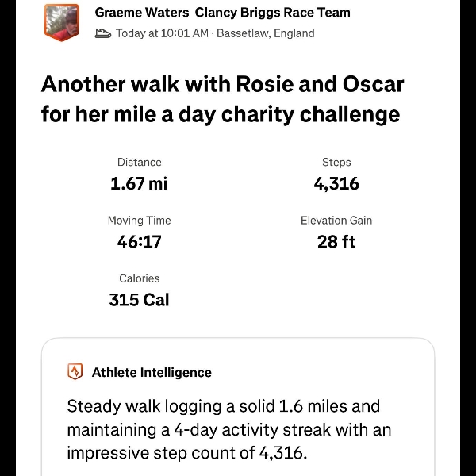
Task: Tap the Bassetlaw, England location
Action: click(x=266, y=33)
